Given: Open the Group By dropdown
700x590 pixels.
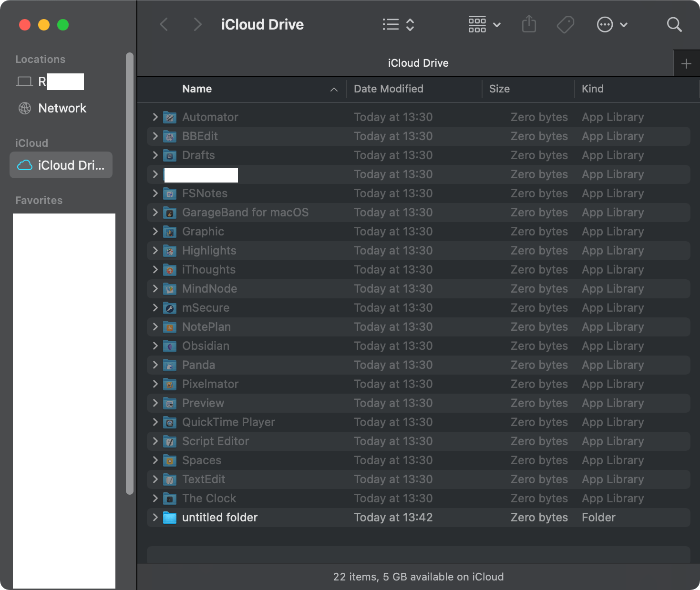Looking at the screenshot, I should (x=484, y=24).
